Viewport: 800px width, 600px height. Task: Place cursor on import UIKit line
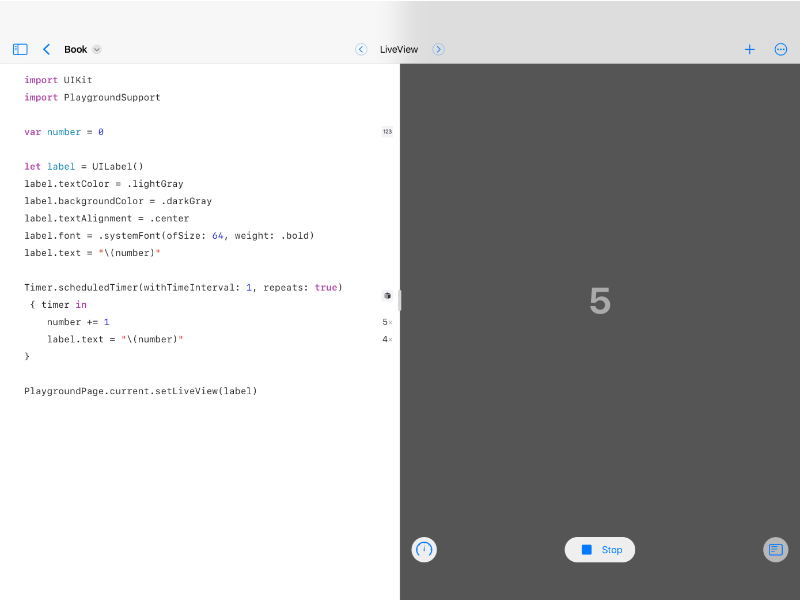[58, 80]
